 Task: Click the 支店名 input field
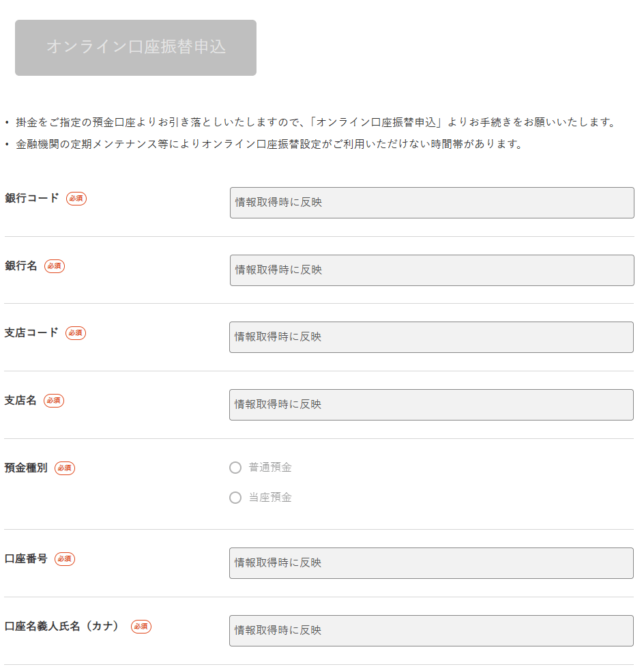tap(431, 405)
